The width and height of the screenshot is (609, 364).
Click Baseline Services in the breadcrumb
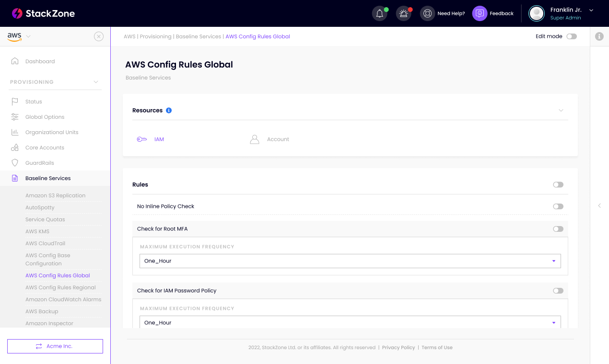click(x=199, y=36)
